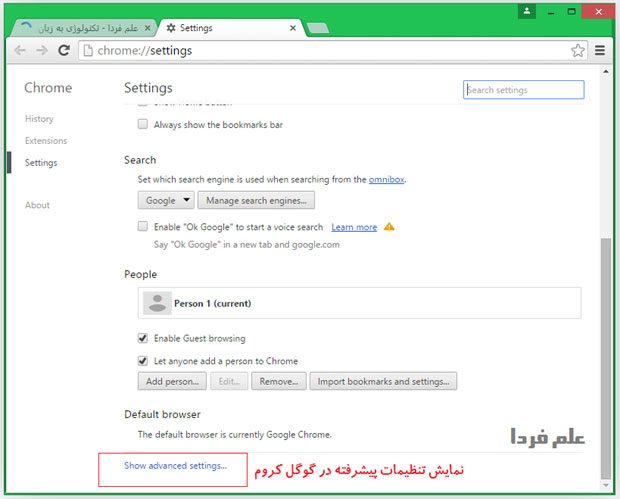Click the Ok Google warning icon
This screenshot has height=499, width=620.
tap(389, 227)
